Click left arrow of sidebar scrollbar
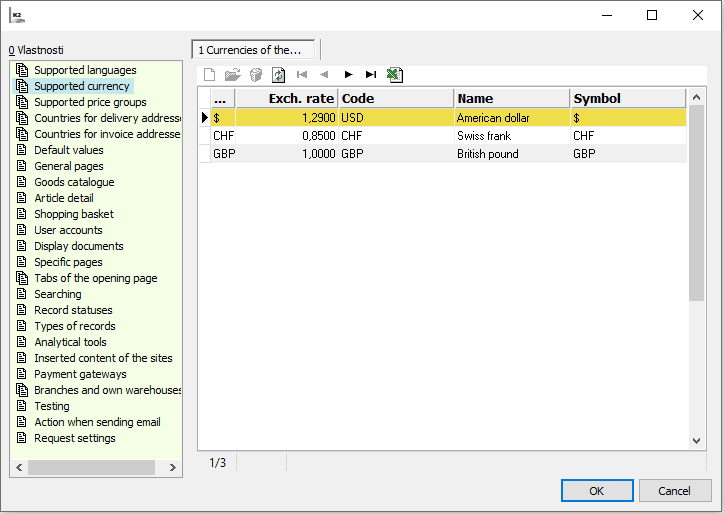Screen dimensions: 724x514 [19, 467]
